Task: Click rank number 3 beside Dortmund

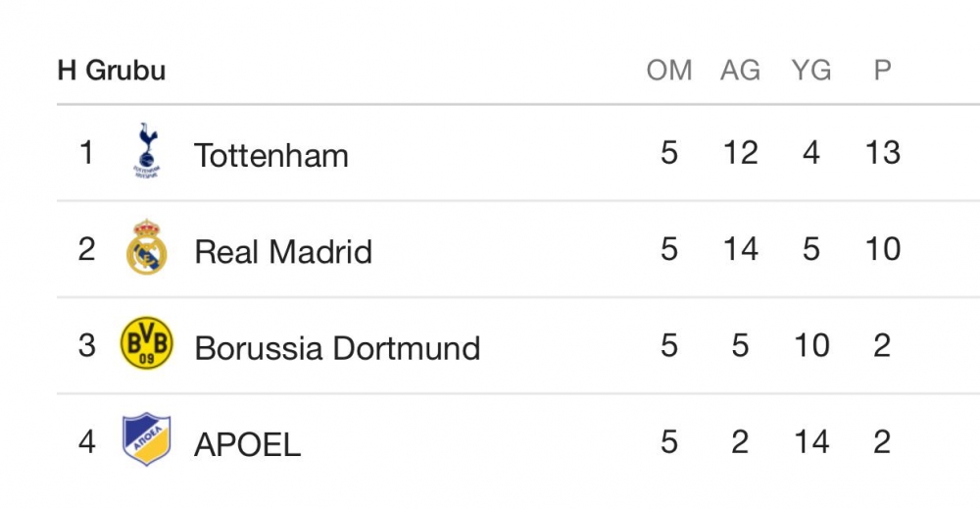Action: 87,345
